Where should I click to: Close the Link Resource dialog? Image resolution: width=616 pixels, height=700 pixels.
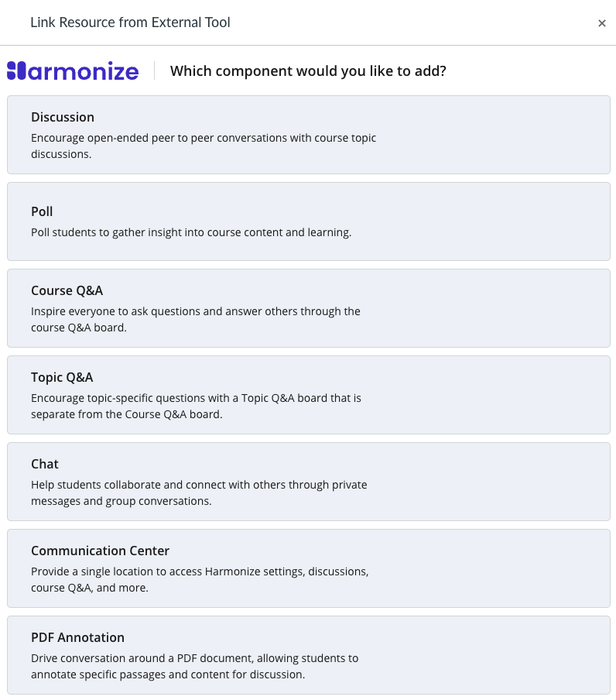[x=602, y=23]
